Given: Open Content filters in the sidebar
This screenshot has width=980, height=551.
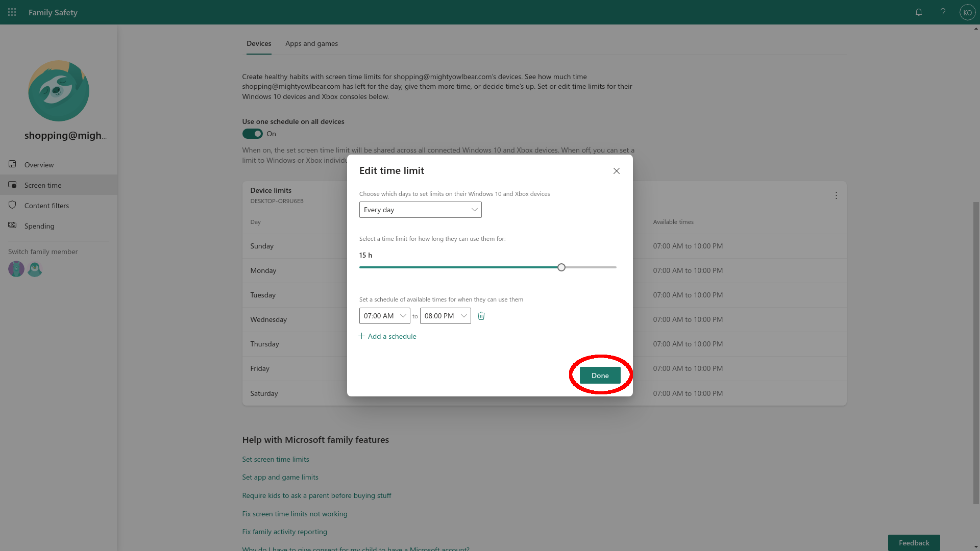Looking at the screenshot, I should pos(59,205).
